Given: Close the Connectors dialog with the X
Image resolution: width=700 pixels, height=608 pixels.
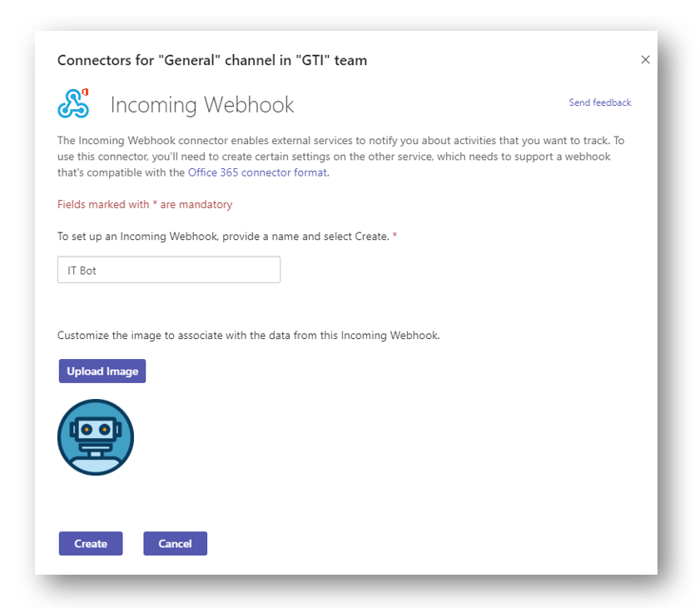Looking at the screenshot, I should 645,60.
